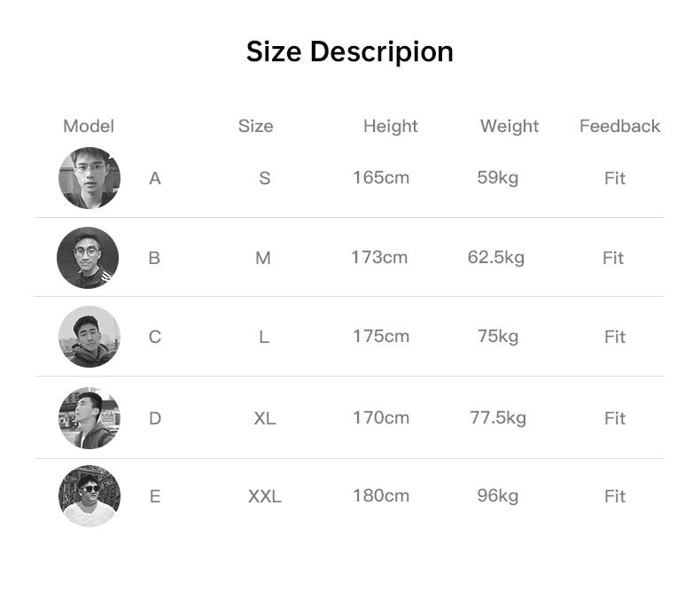Click the Fit feedback for Model D

pos(615,418)
